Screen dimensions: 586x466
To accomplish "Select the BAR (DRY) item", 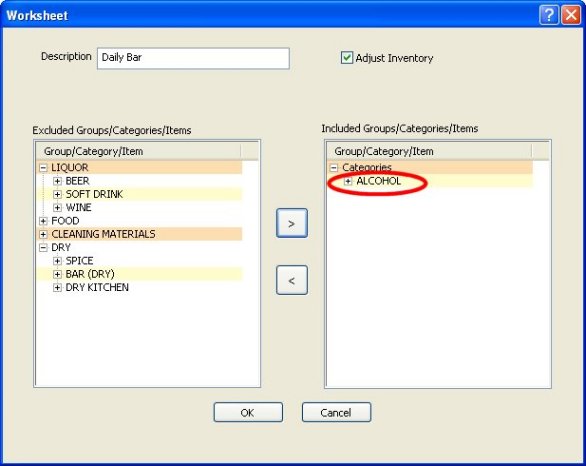I will tap(90, 274).
